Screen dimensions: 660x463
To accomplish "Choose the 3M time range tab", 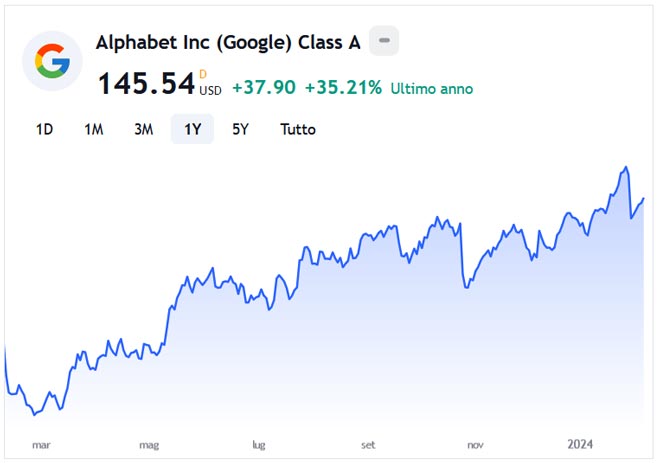I will 143,129.
